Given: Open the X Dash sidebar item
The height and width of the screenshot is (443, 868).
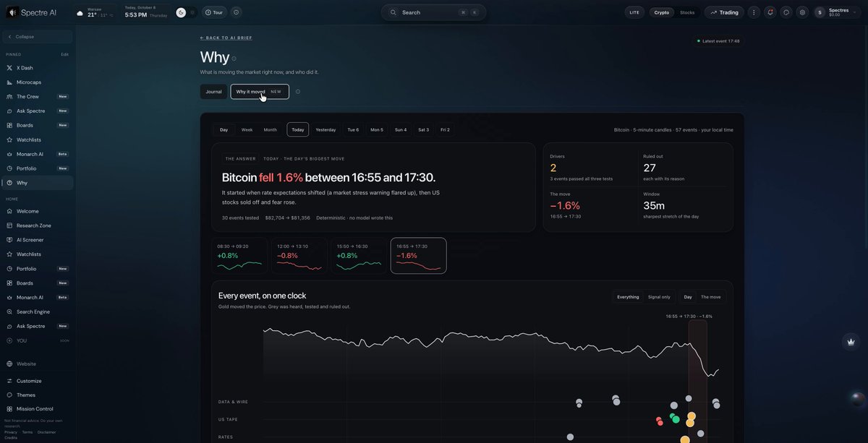Looking at the screenshot, I should (x=38, y=68).
